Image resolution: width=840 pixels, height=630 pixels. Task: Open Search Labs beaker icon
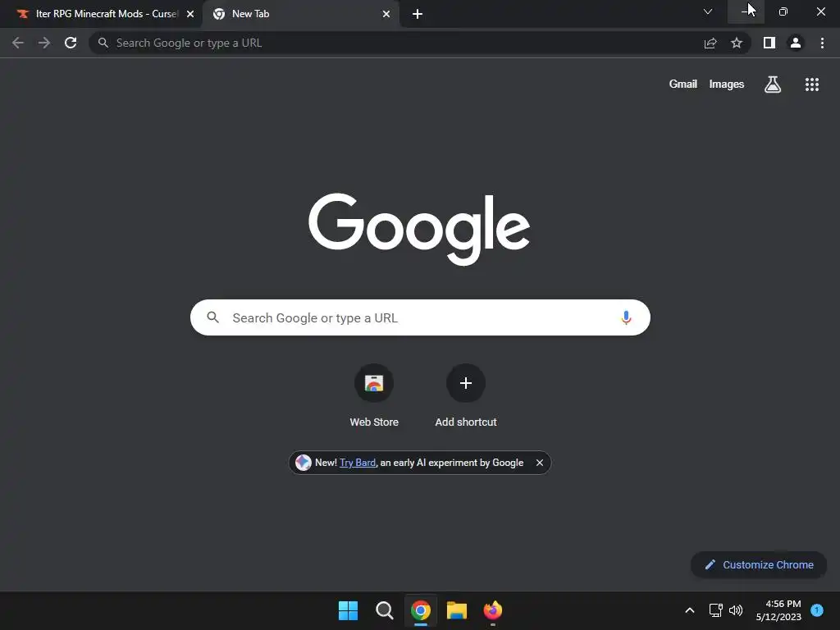(x=773, y=84)
